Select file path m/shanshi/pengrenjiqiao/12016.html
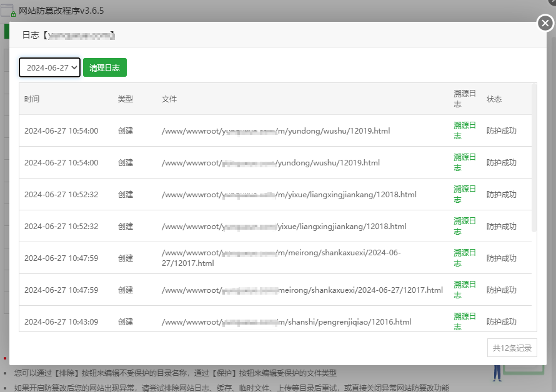This screenshot has width=556, height=392. click(287, 322)
